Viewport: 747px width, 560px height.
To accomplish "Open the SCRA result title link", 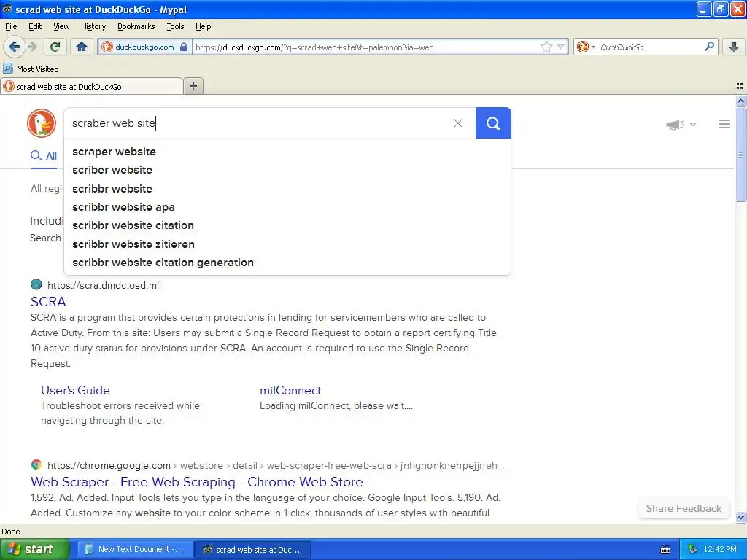I will (48, 301).
